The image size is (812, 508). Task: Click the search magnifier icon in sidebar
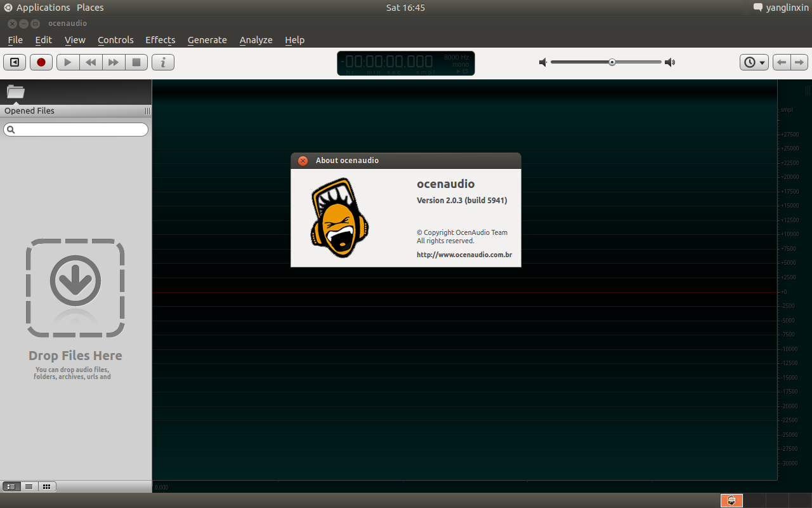[x=11, y=130]
